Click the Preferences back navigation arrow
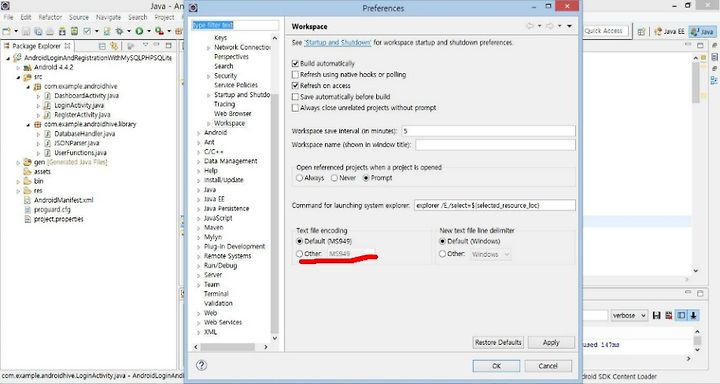 [x=529, y=26]
